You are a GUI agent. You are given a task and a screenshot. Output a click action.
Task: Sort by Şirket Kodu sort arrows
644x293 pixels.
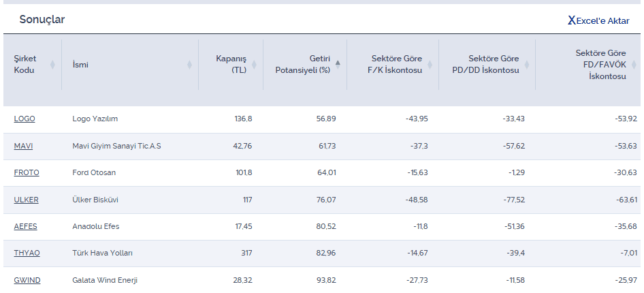tap(52, 65)
